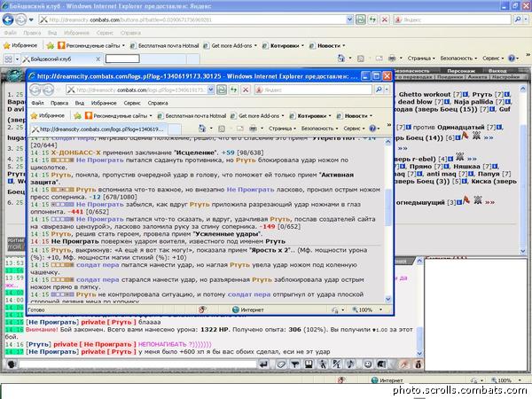This screenshot has height=399, width=532.
Task: Open the main window address bar history dropdown
Action: coord(349,20)
